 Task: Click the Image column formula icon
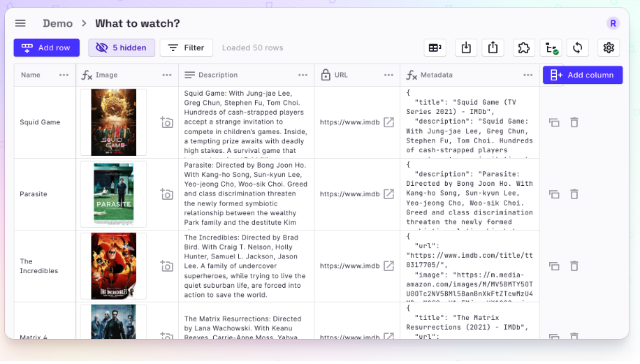coord(87,75)
